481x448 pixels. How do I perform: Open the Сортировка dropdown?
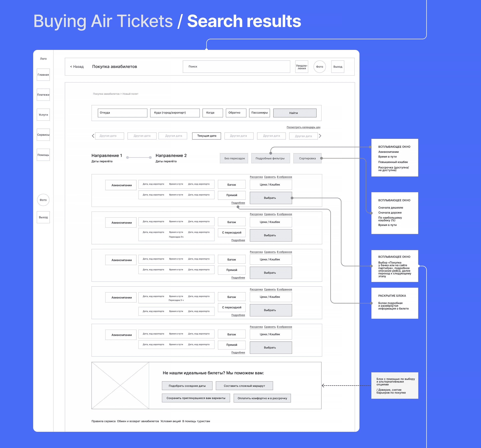307,158
